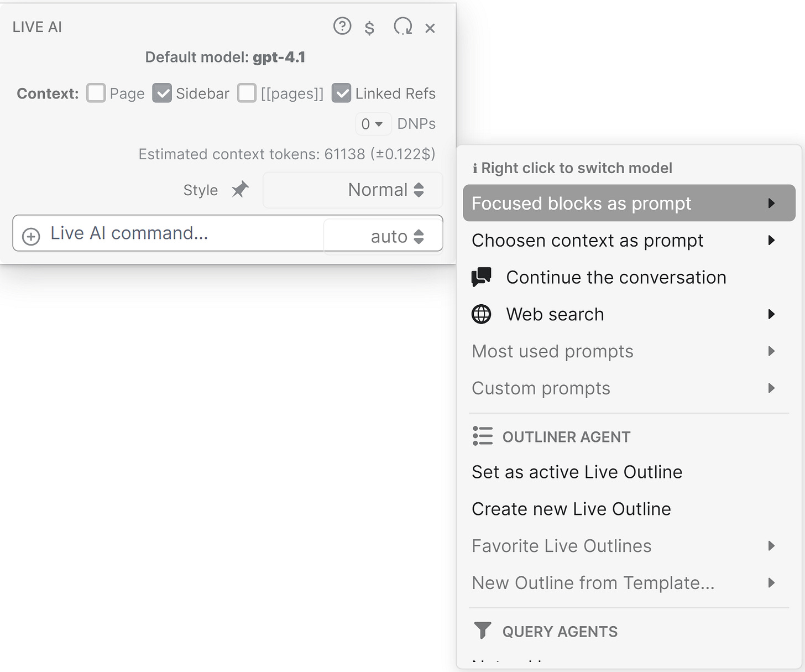Viewport: 805px width, 672px height.
Task: Expand the Most used prompts submenu arrow
Action: pos(771,351)
